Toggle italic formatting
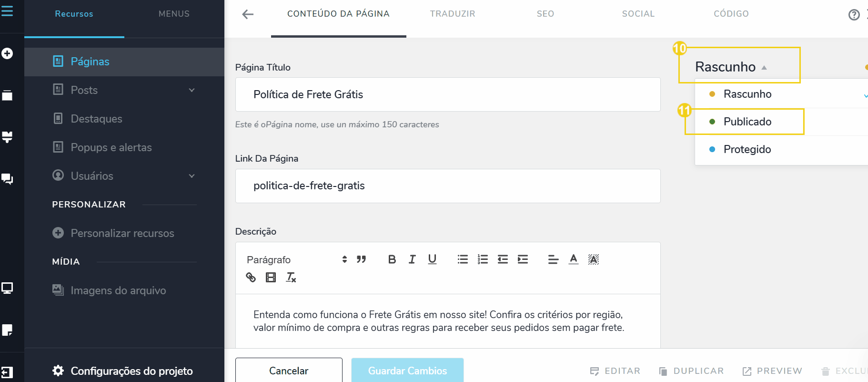This screenshot has width=868, height=382. (412, 259)
